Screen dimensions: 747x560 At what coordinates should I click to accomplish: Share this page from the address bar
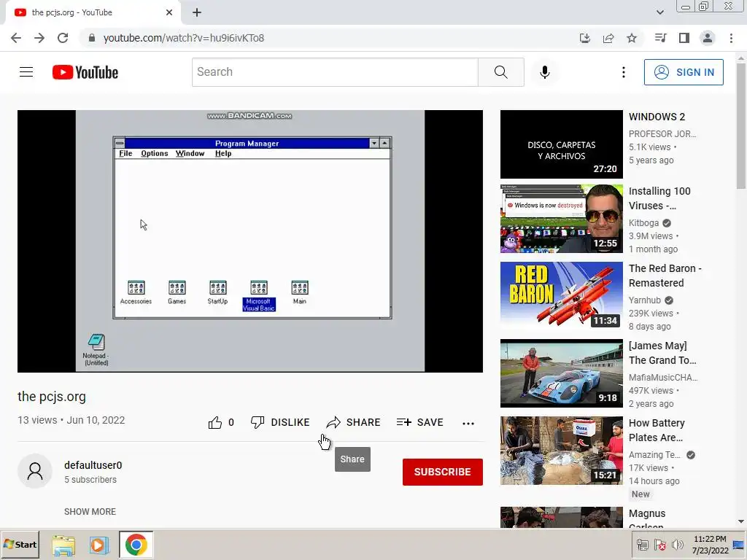[x=608, y=38]
